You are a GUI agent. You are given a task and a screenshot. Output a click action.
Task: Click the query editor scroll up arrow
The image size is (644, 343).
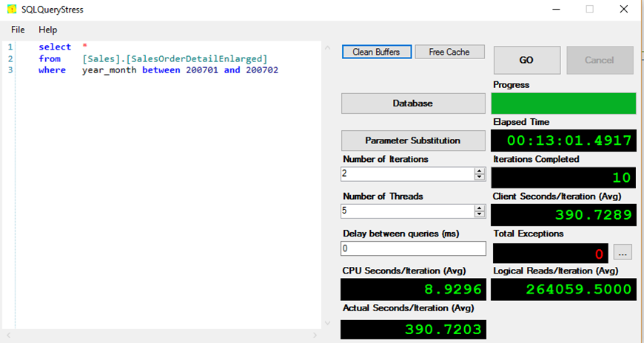tap(327, 48)
